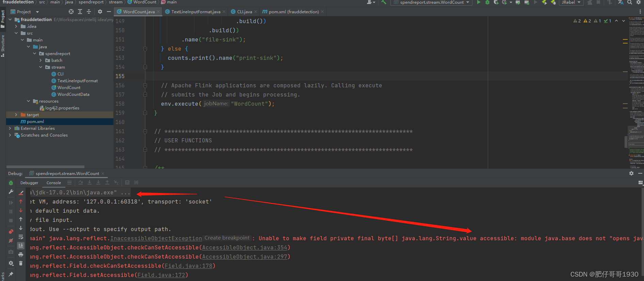Open InaccessibleObjectException link in console

(x=156, y=239)
